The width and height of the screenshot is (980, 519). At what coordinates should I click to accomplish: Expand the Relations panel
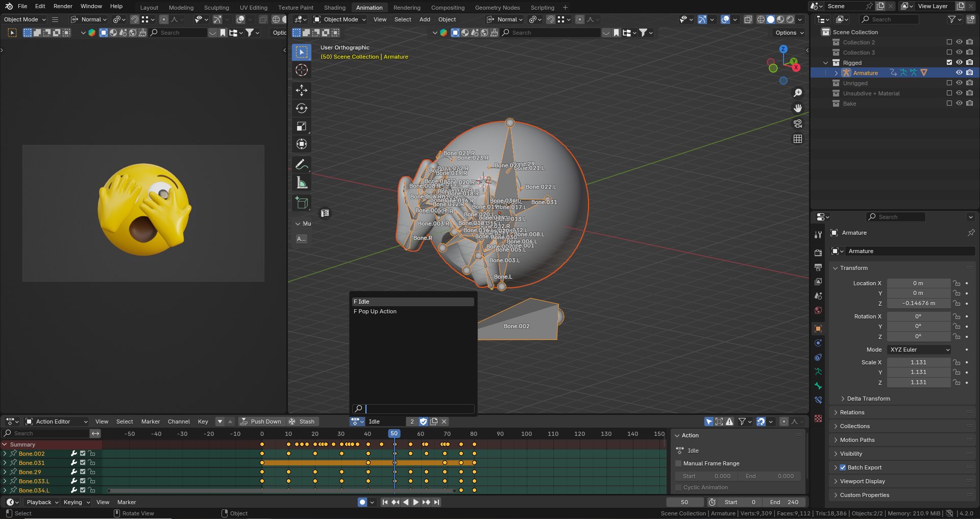point(835,412)
